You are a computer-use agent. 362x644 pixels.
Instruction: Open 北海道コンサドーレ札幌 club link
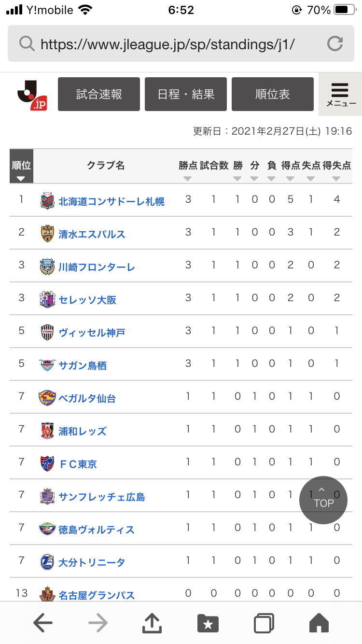click(111, 201)
